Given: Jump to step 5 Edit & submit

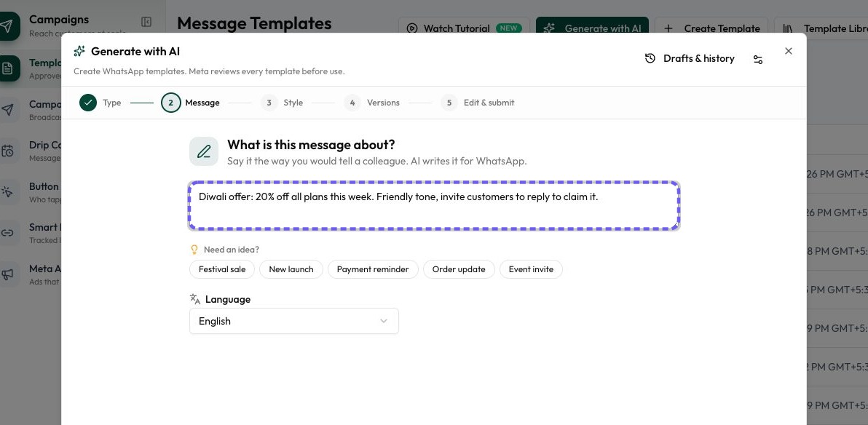Looking at the screenshot, I should (477, 103).
